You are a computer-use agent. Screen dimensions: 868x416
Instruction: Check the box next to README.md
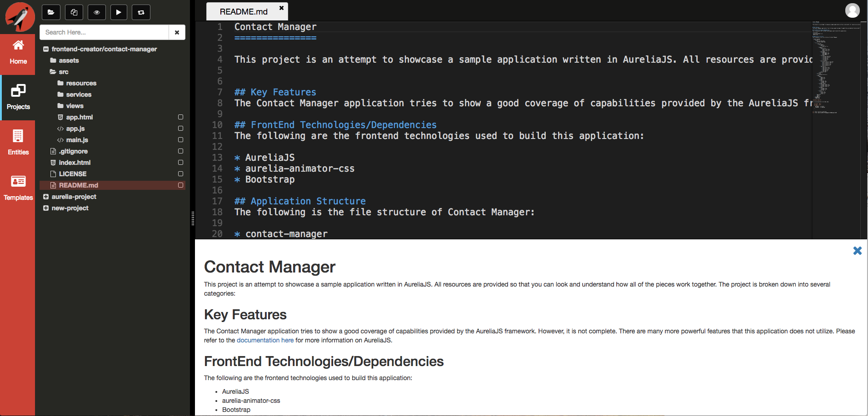(180, 185)
